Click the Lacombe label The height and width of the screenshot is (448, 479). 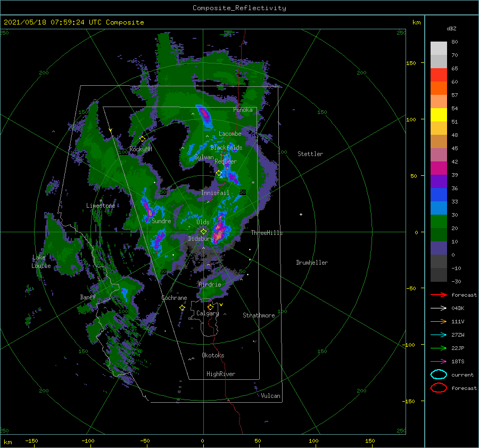point(230,134)
